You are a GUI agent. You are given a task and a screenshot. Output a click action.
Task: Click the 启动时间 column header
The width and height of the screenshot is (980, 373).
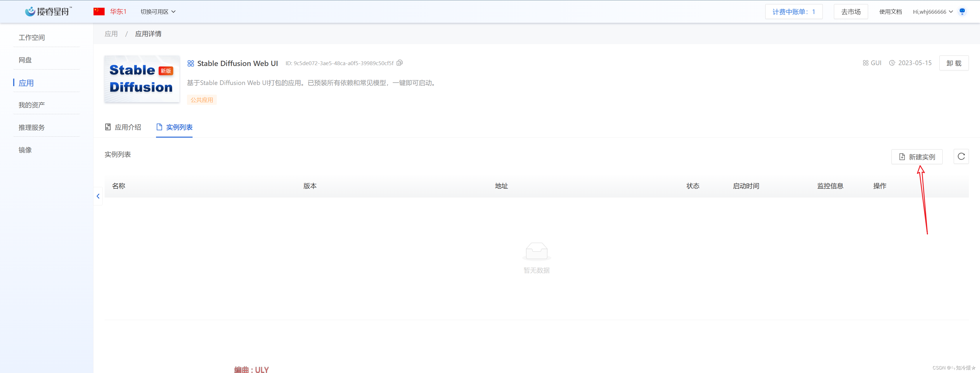pyautogui.click(x=746, y=185)
